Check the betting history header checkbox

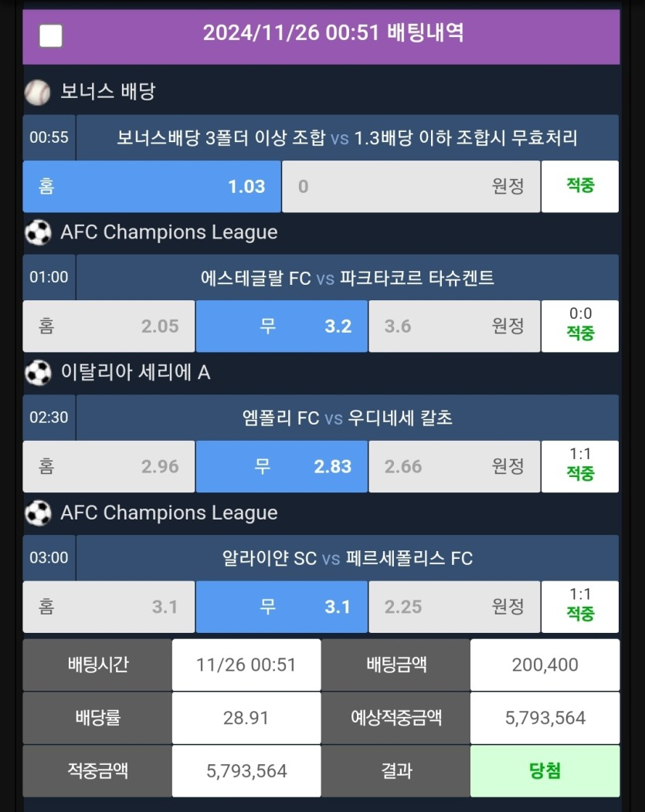click(x=51, y=36)
